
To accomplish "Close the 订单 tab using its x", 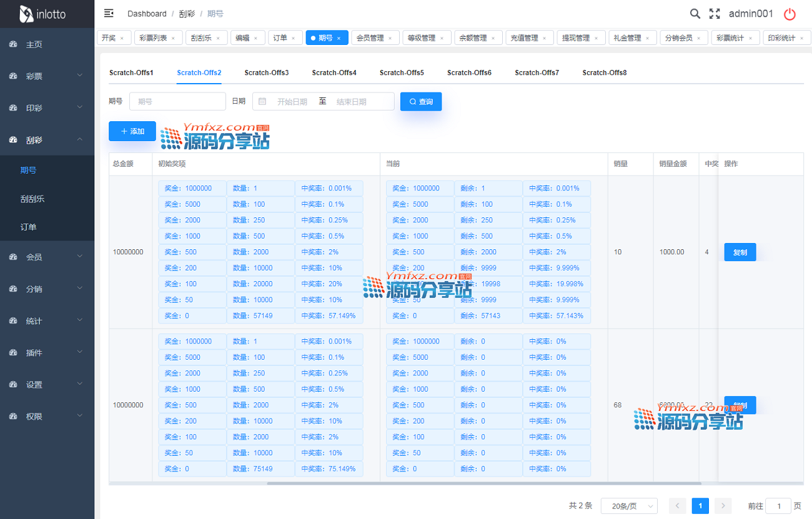I will [x=293, y=38].
